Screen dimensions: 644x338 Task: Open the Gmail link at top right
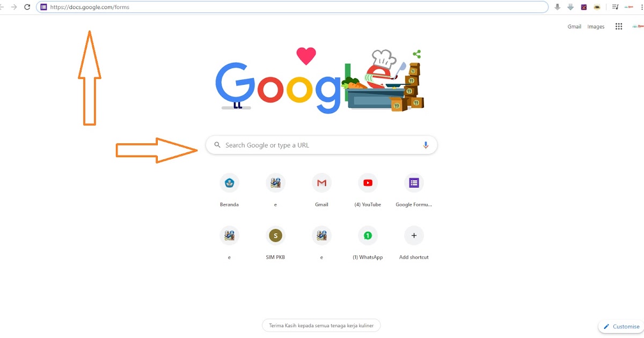click(x=574, y=26)
